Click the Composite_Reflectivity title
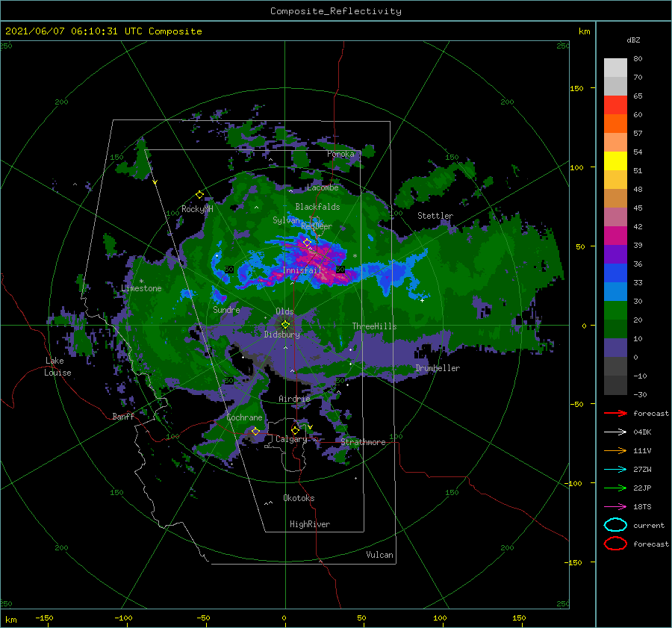This screenshot has width=672, height=628. click(x=336, y=11)
